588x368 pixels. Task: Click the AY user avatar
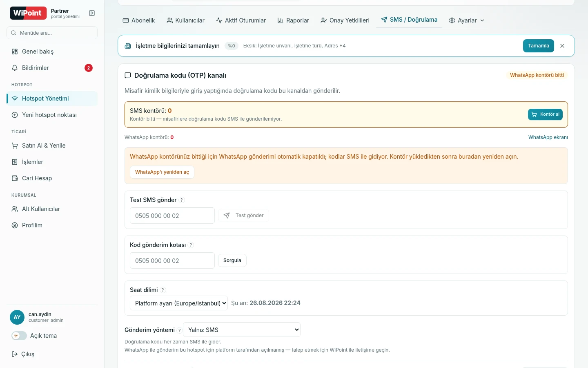(x=17, y=317)
